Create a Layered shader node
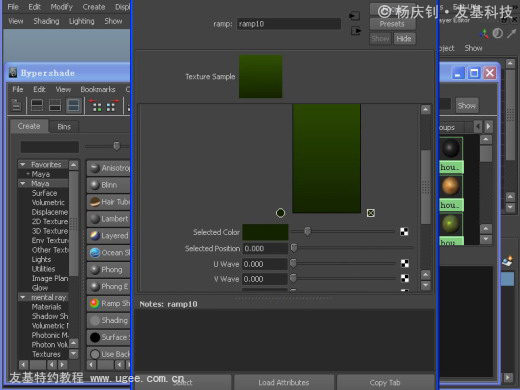Viewport: 520px width, 390px height. click(109, 236)
